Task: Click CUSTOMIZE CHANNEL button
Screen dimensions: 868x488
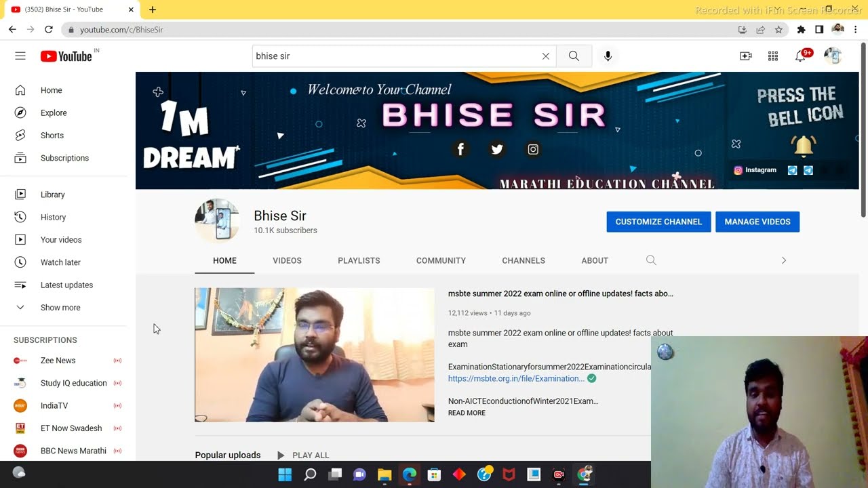Action: coord(658,222)
